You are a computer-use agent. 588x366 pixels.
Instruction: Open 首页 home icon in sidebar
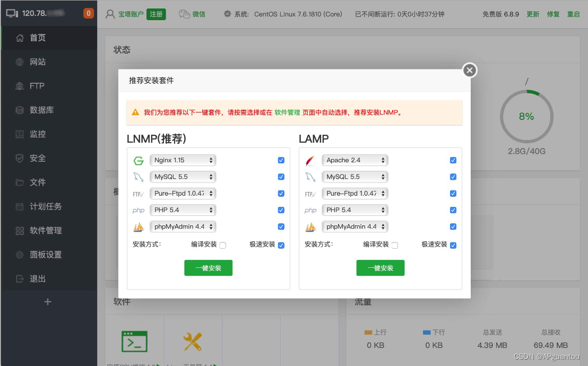point(20,38)
